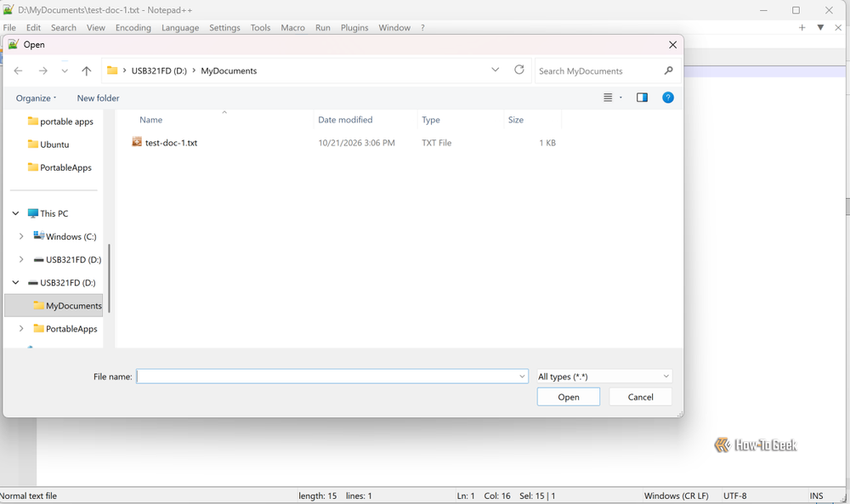Open the File menu in Notepad++
Viewport: 850px width, 504px height.
[x=9, y=28]
